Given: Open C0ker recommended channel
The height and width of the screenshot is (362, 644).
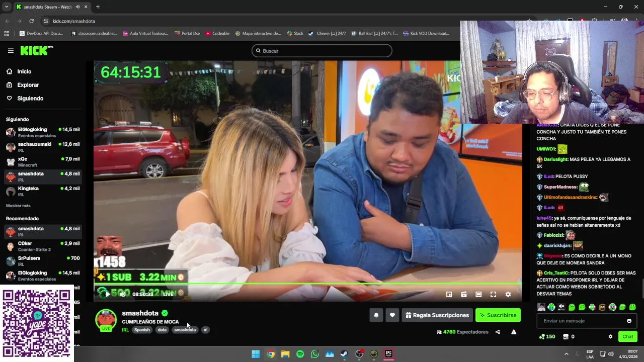Looking at the screenshot, I should coord(43,246).
